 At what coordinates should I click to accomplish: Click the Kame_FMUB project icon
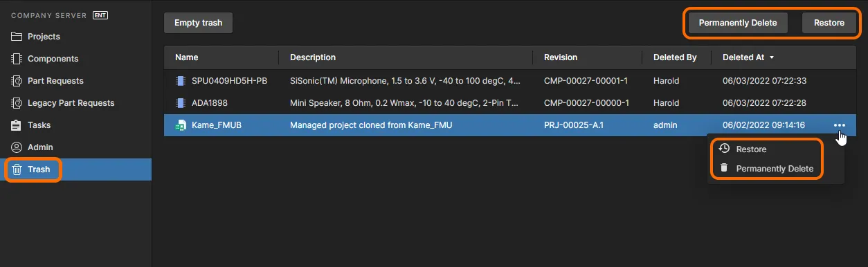(x=181, y=125)
